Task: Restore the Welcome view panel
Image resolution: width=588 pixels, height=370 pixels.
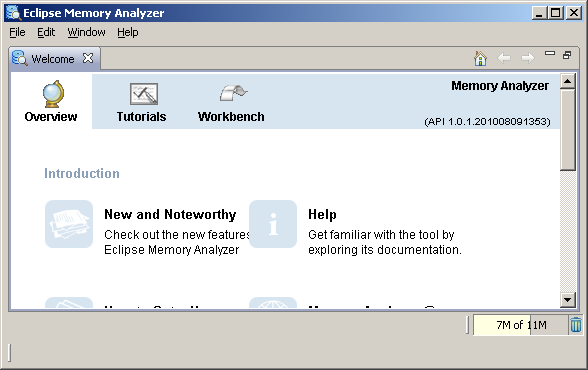Action: tap(567, 55)
